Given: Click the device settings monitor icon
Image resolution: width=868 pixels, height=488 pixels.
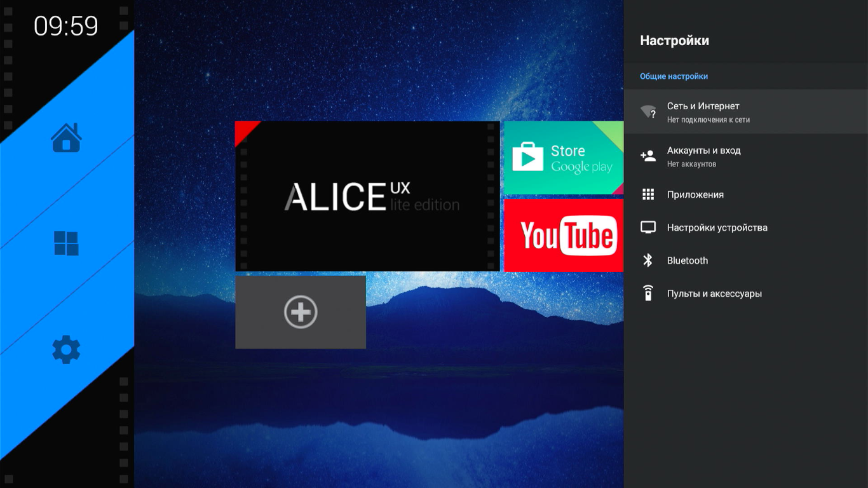Looking at the screenshot, I should pos(648,227).
